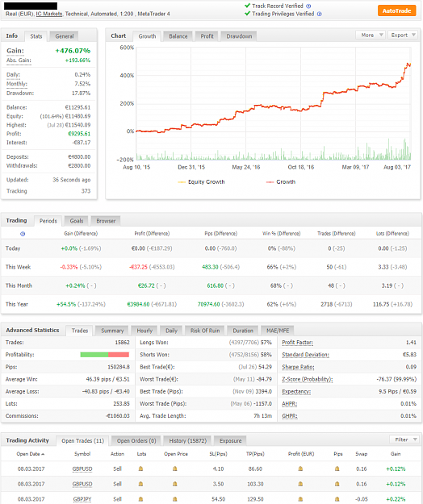Select the Growth chart tab
423x504 pixels.
147,36
